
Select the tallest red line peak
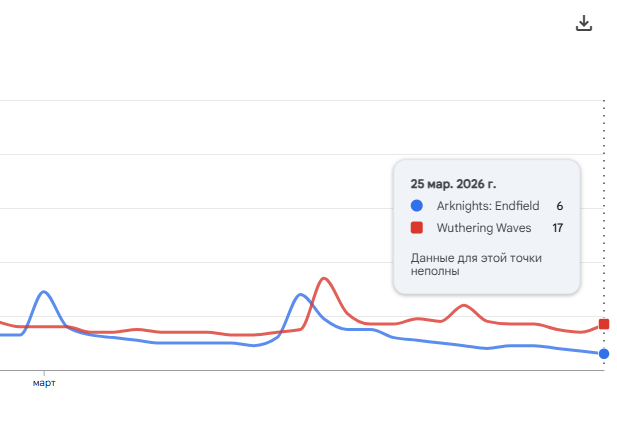(x=324, y=279)
